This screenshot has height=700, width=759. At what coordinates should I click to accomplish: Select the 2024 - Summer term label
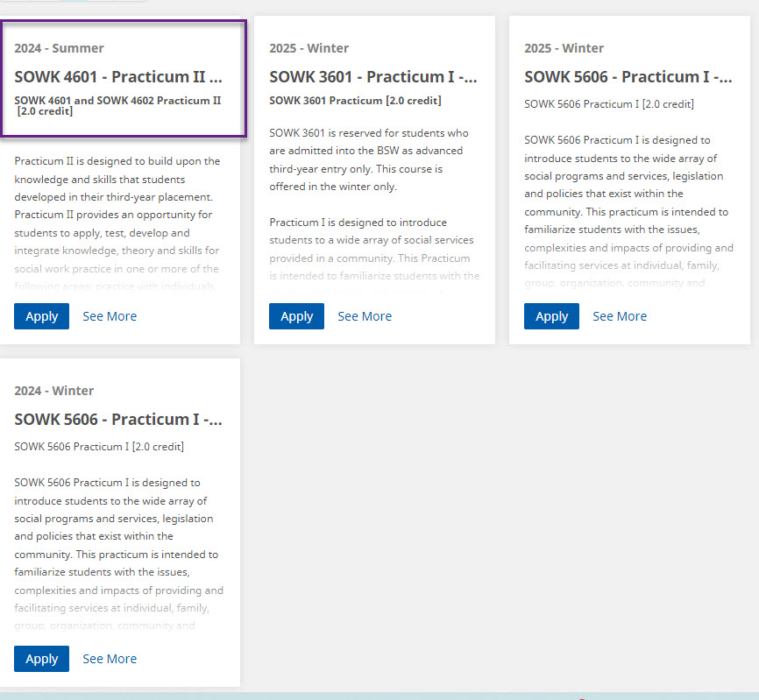(59, 48)
